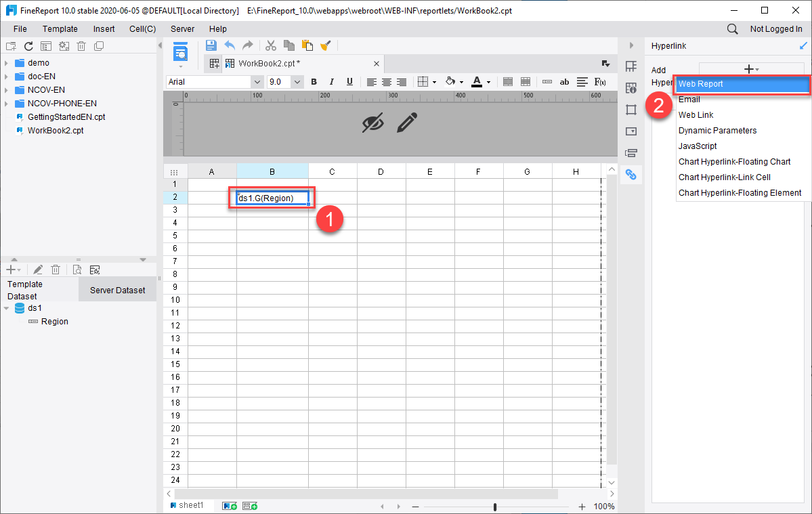Image resolution: width=812 pixels, height=514 pixels.
Task: Open cell attribute settings in right sidebar
Action: tap(631, 87)
